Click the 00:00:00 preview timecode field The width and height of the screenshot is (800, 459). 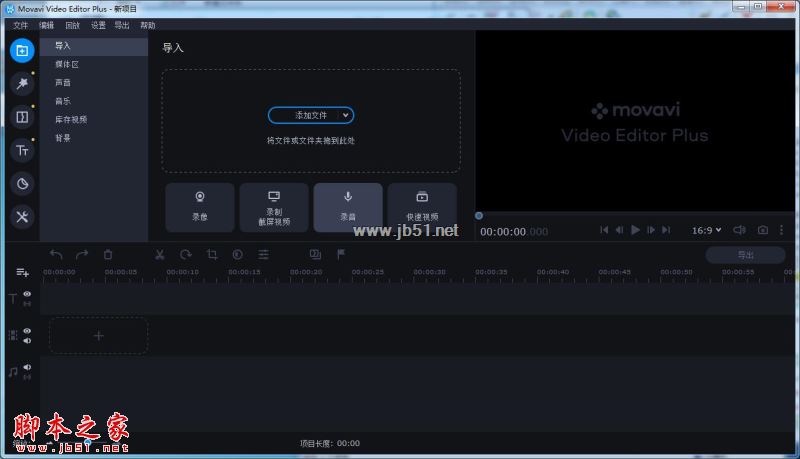514,232
